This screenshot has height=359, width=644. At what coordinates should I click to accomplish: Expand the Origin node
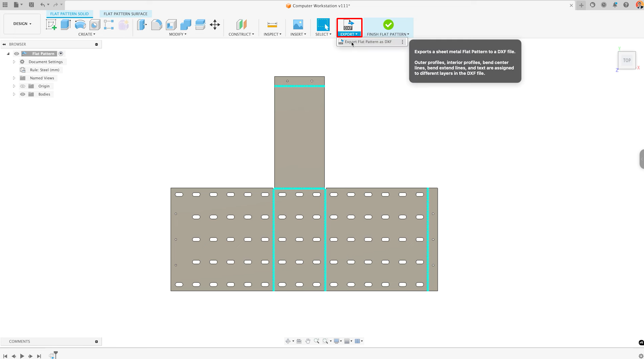click(x=14, y=86)
